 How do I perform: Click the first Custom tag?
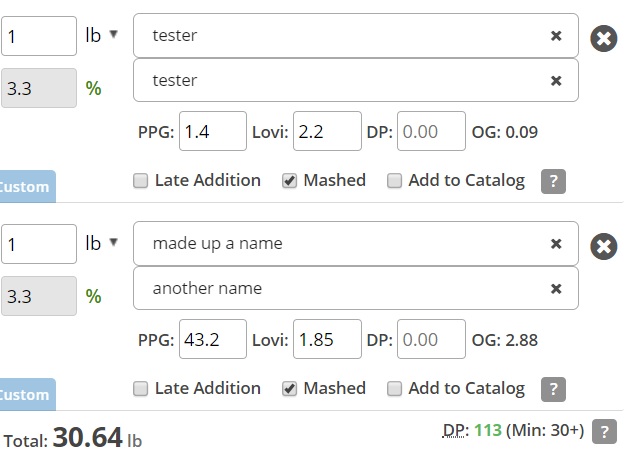pos(27,186)
